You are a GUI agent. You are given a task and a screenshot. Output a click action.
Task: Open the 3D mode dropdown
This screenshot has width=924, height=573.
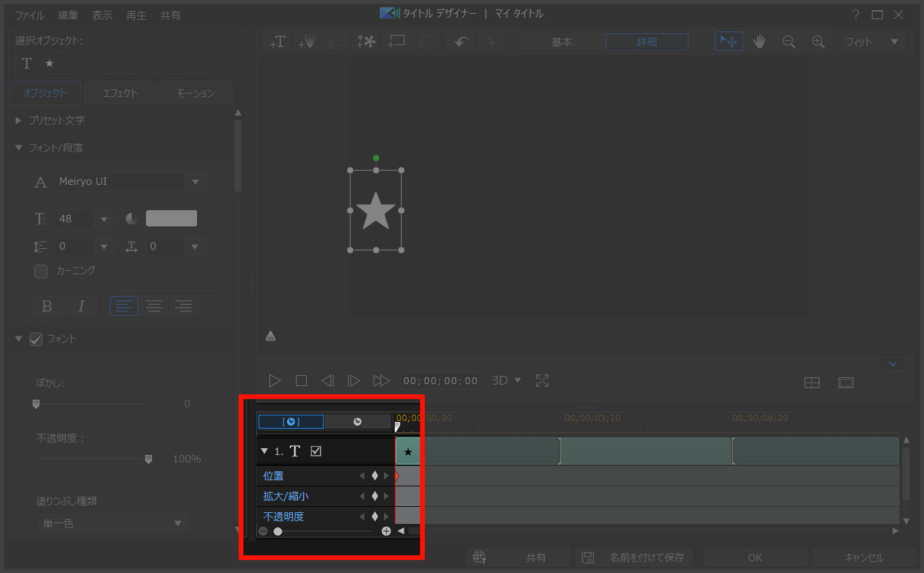(517, 381)
